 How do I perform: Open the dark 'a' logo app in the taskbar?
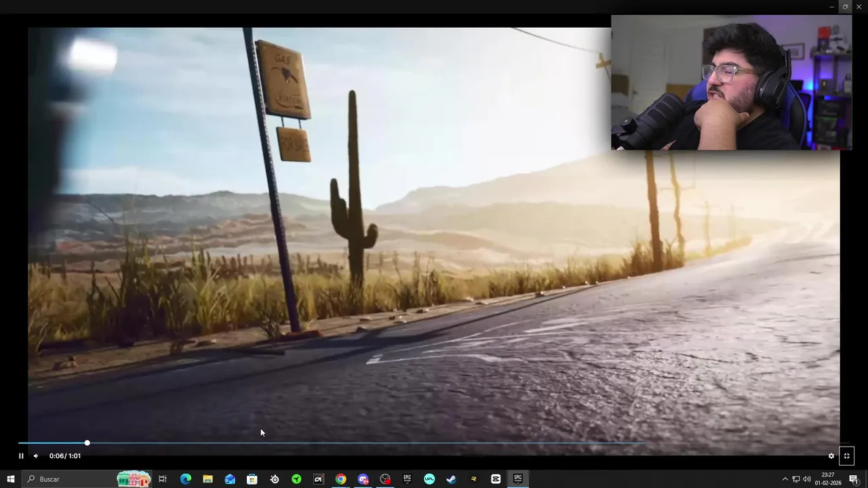[319, 479]
